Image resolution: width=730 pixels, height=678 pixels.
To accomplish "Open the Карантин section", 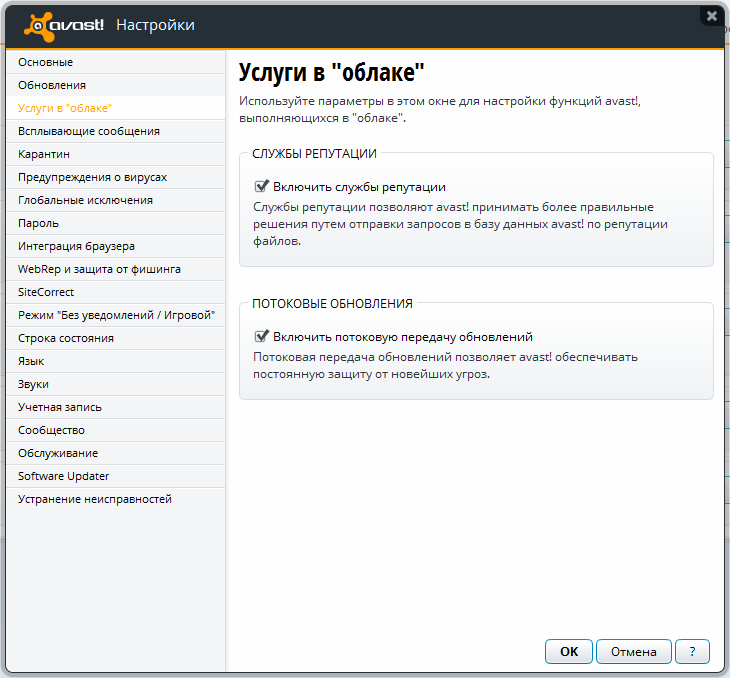I will pos(116,154).
